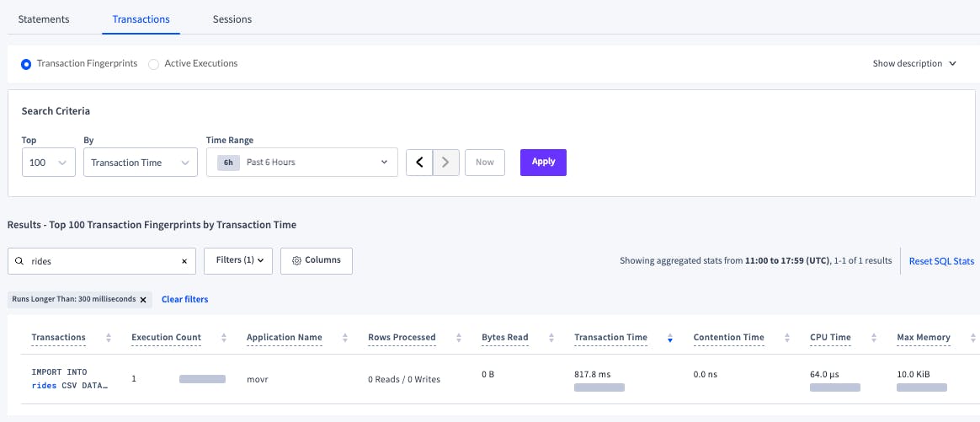The width and height of the screenshot is (980, 422).
Task: Open the Top 100 dropdown
Action: (x=49, y=163)
